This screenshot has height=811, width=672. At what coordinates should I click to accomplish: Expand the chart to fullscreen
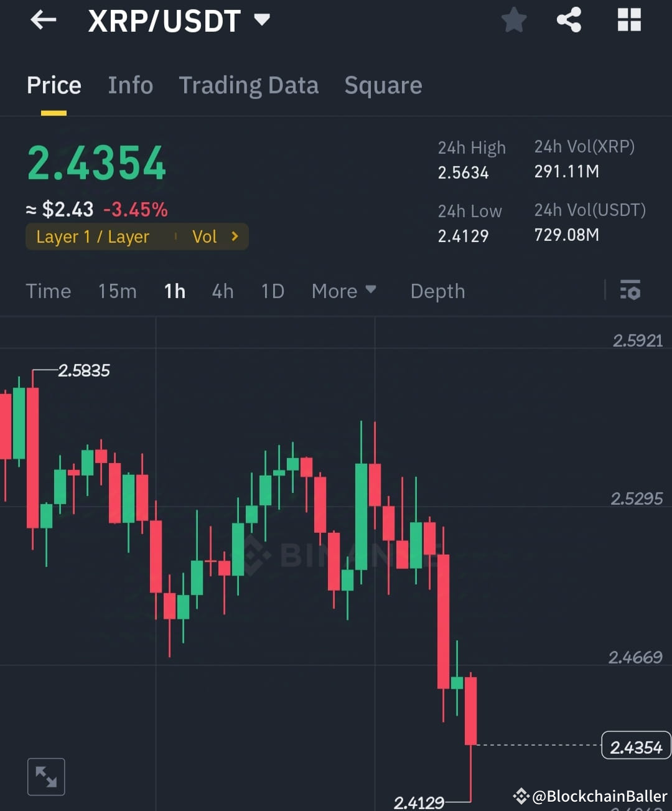(x=46, y=776)
